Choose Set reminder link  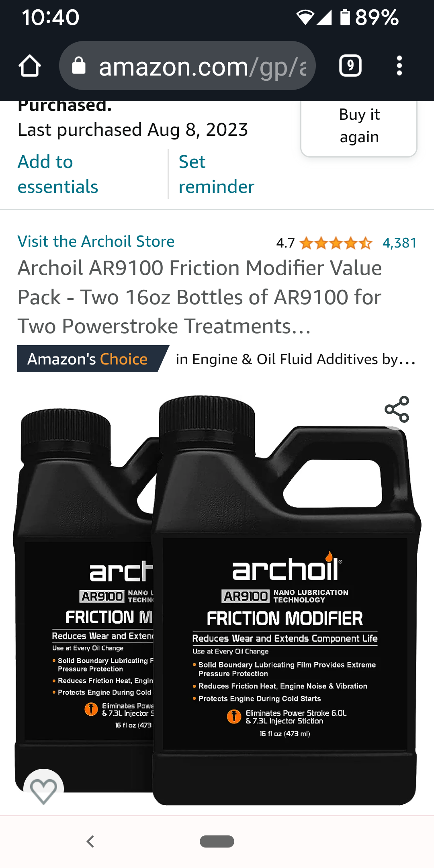click(216, 174)
